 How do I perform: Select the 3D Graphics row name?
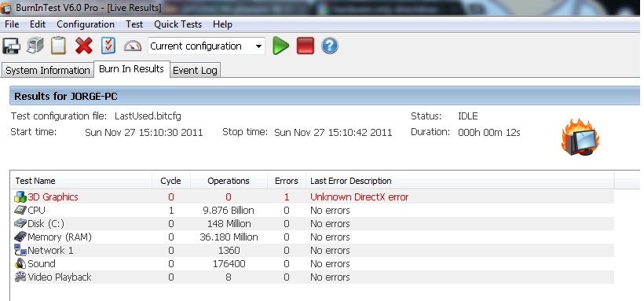pyautogui.click(x=53, y=197)
